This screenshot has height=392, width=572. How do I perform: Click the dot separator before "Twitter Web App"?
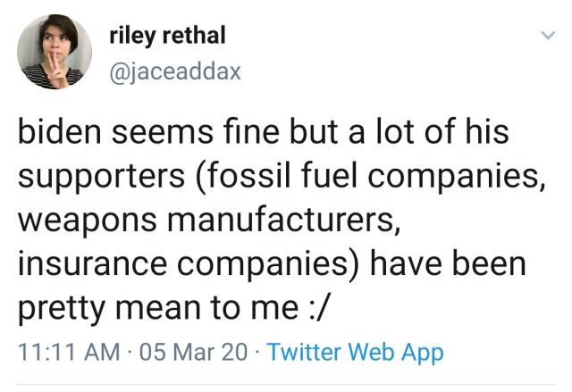(257, 353)
